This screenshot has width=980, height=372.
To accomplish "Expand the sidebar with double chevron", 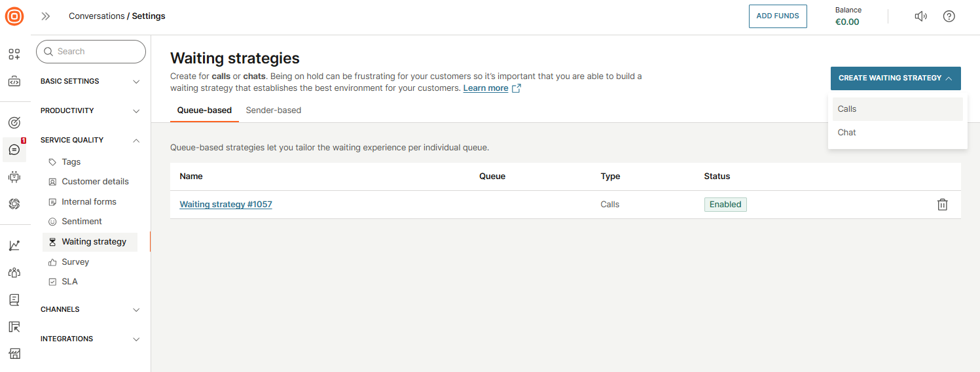I will click(x=46, y=16).
